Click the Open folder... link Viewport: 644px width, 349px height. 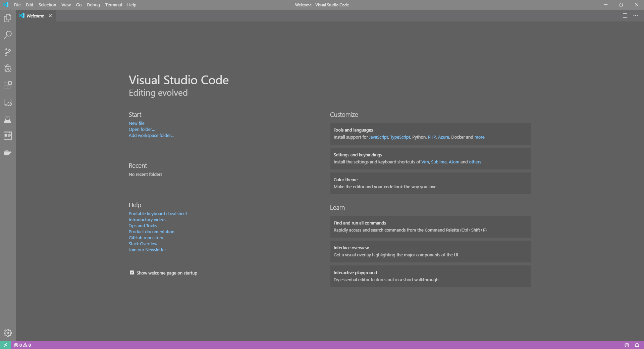point(142,129)
